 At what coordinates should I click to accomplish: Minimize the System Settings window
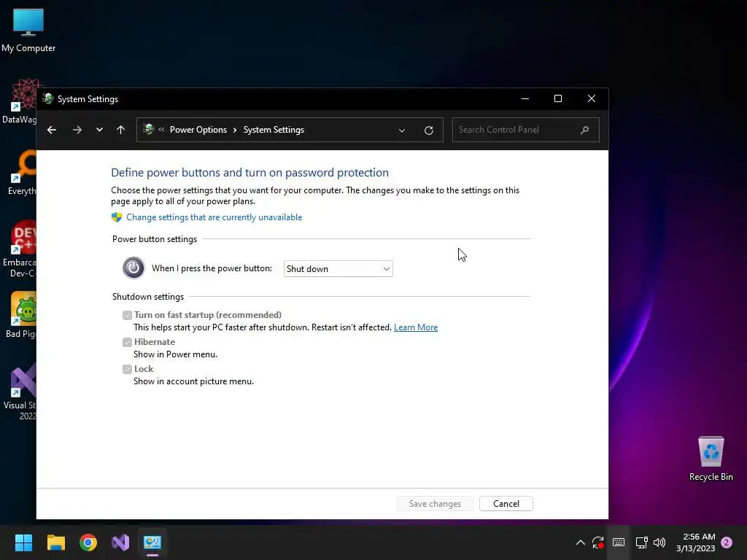525,98
